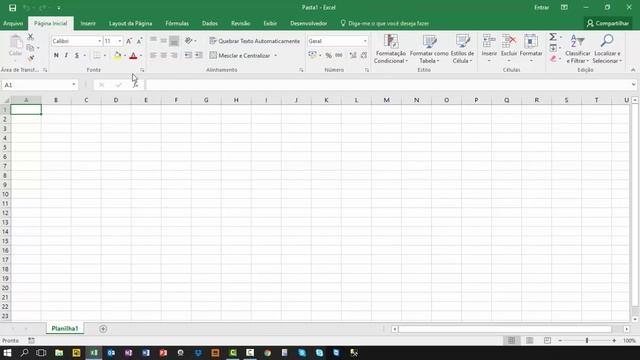
Task: Click the Save icon in the title bar
Action: pyautogui.click(x=12, y=8)
